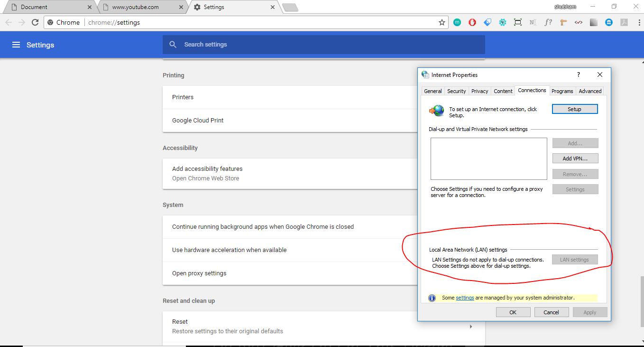
Task: Click the magnifier icon in Search settings
Action: 173,45
